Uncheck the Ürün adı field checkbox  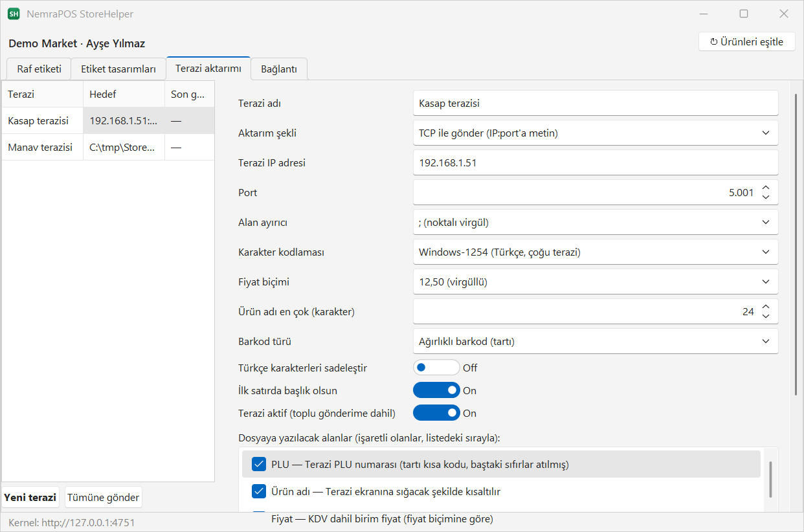pyautogui.click(x=259, y=491)
